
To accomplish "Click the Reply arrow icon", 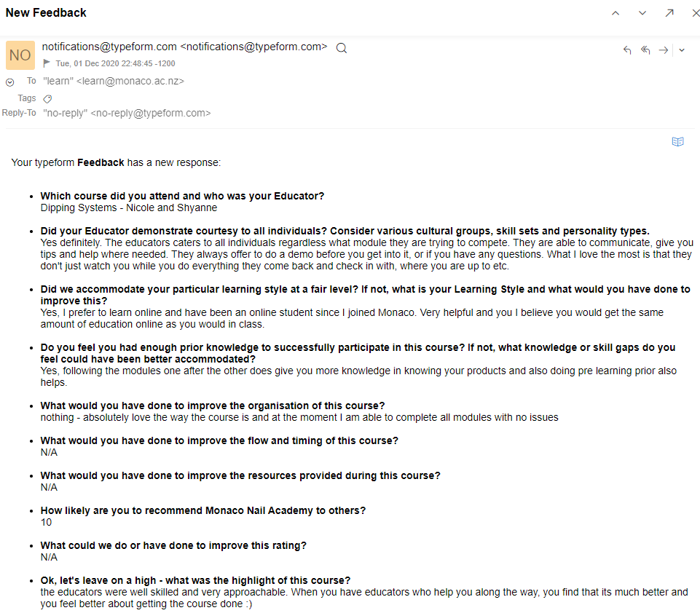I will [627, 50].
